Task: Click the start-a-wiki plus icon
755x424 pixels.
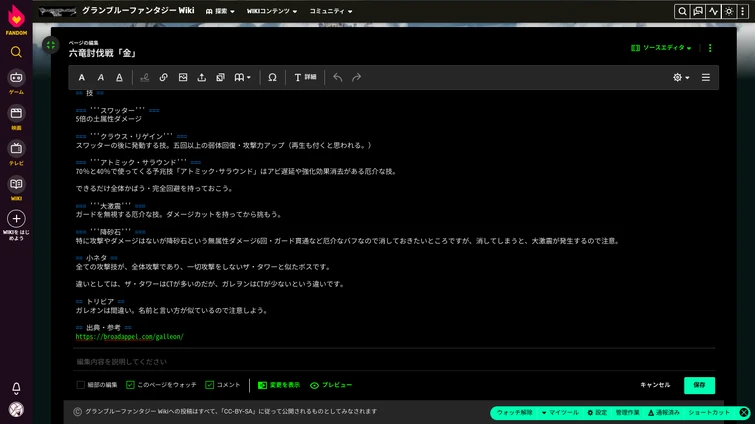Action: (x=16, y=219)
